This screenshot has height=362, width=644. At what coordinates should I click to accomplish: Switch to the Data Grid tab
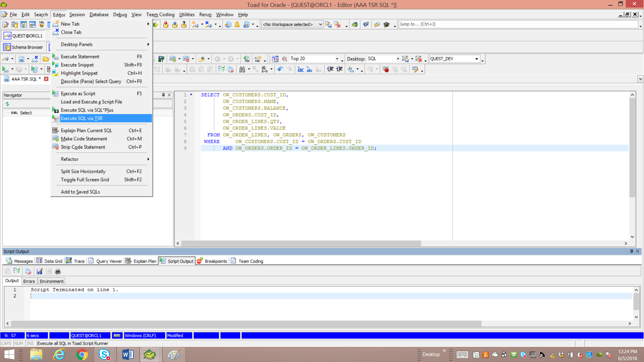coord(49,261)
